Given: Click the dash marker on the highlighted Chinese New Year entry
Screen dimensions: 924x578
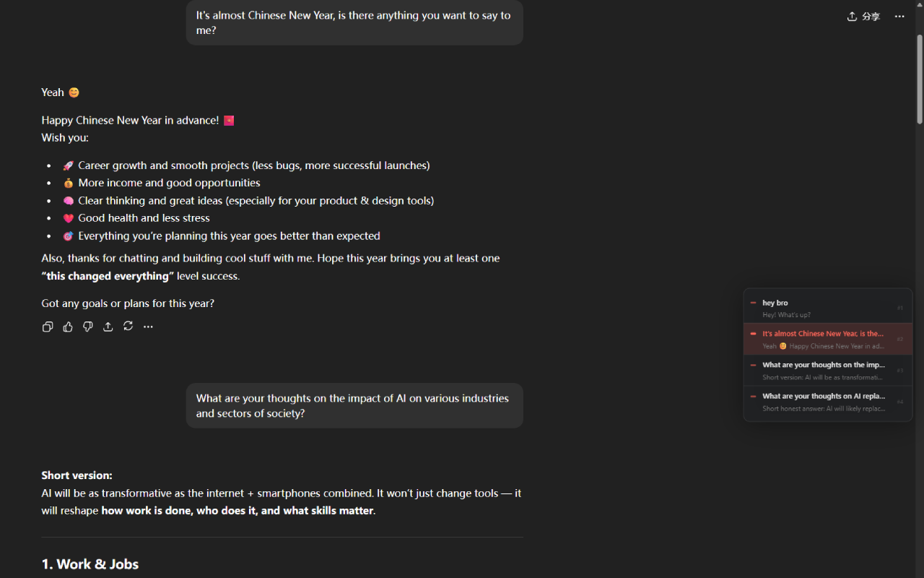Looking at the screenshot, I should point(753,334).
